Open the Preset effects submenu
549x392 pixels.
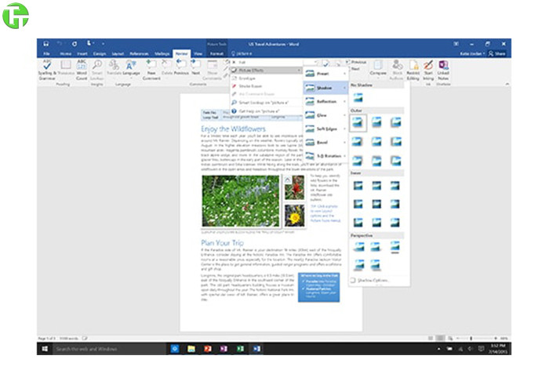click(325, 74)
